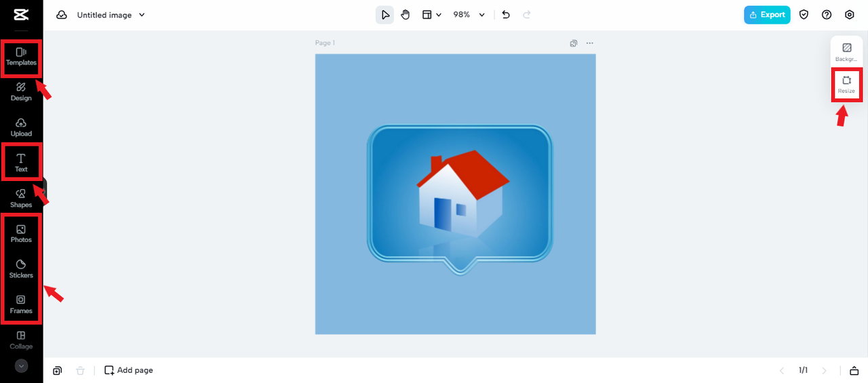This screenshot has width=868, height=383.
Task: Go to previous page arrow
Action: [782, 370]
